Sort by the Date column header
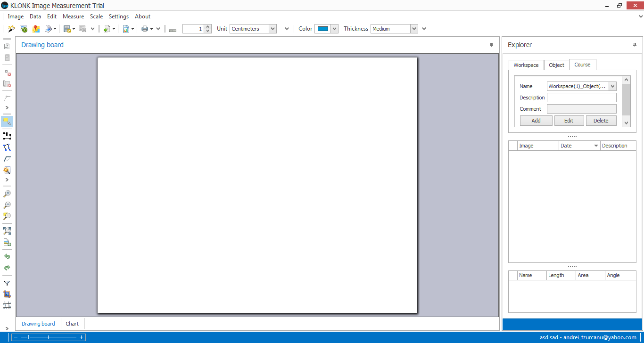Image resolution: width=644 pixels, height=343 pixels. [x=579, y=146]
